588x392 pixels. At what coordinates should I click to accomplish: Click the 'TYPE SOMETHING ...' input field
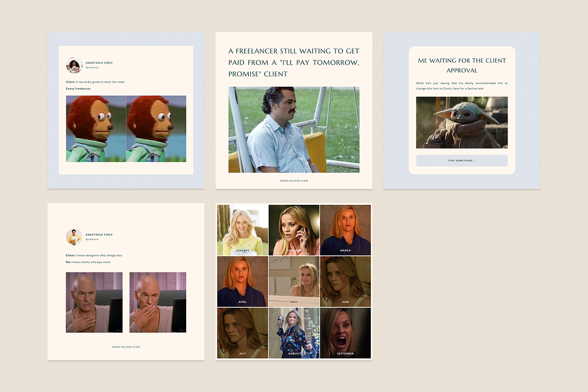click(462, 161)
